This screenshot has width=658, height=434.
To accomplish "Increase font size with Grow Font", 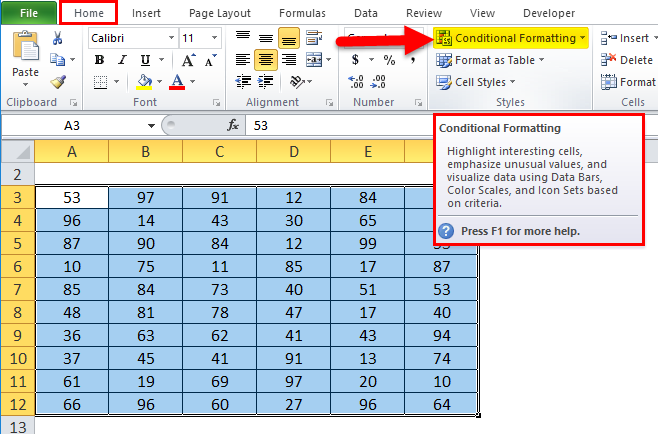I will (188, 60).
